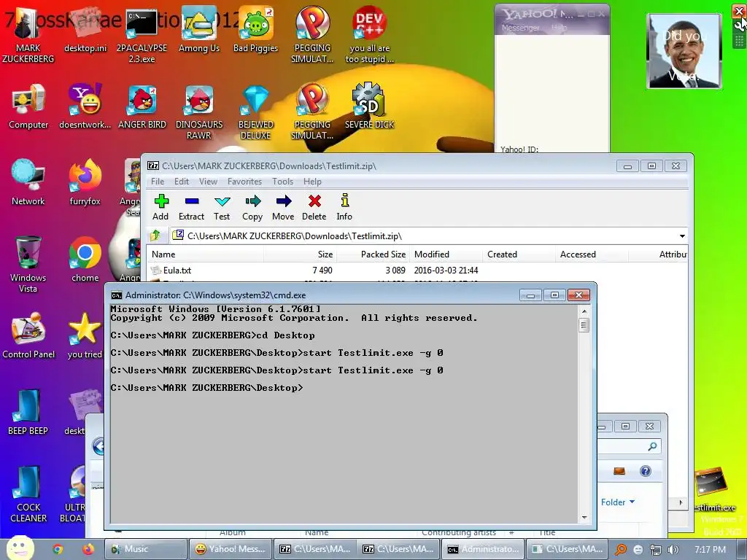The height and width of the screenshot is (560, 747).
Task: Click the up-folder icon beside the 7-Zip path
Action: [155, 236]
